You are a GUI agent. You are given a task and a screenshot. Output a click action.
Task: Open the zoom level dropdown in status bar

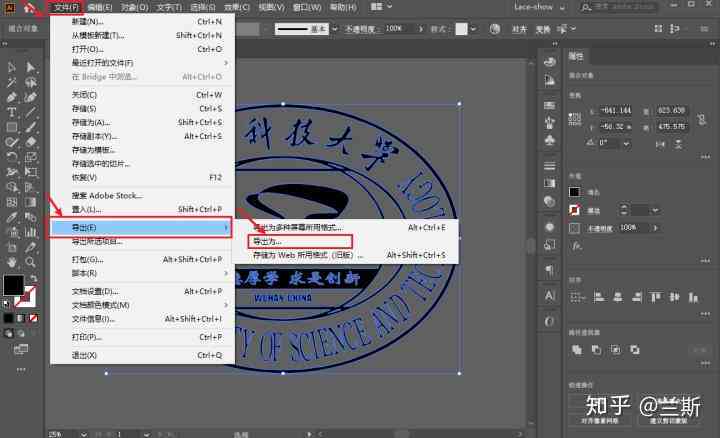(84, 434)
